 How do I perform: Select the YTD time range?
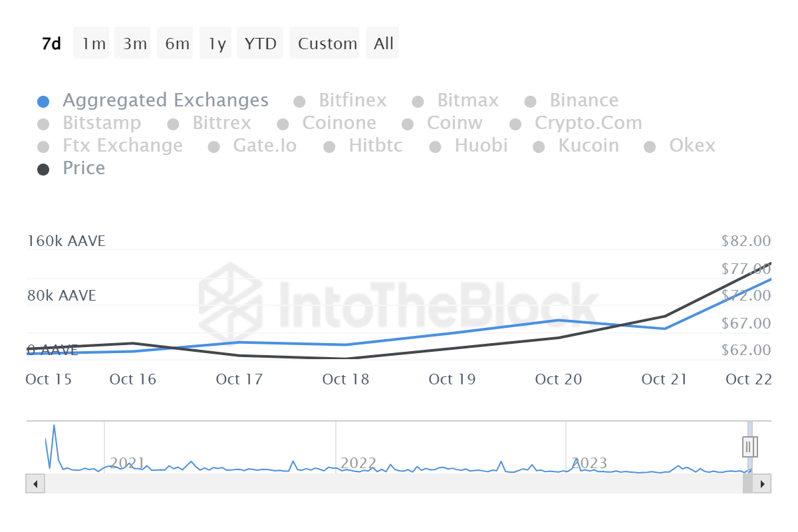pos(260,43)
